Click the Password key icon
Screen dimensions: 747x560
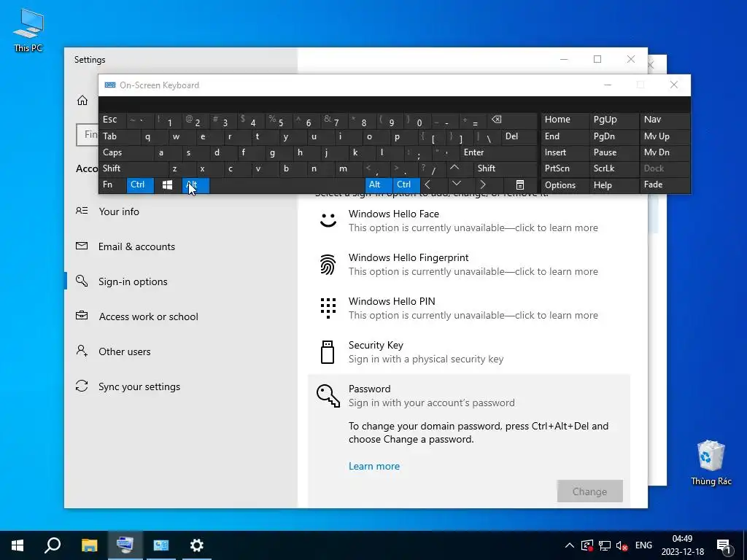point(328,396)
